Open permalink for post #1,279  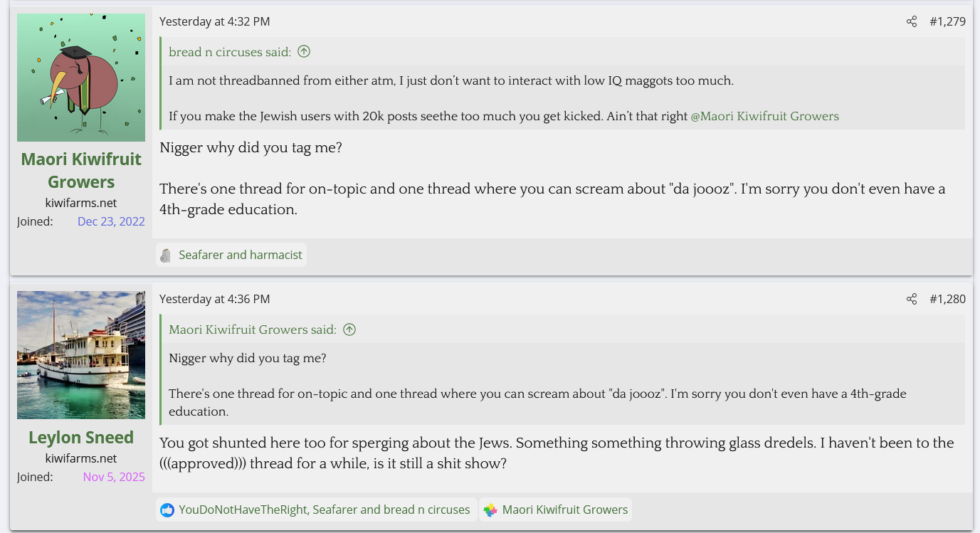coord(947,21)
